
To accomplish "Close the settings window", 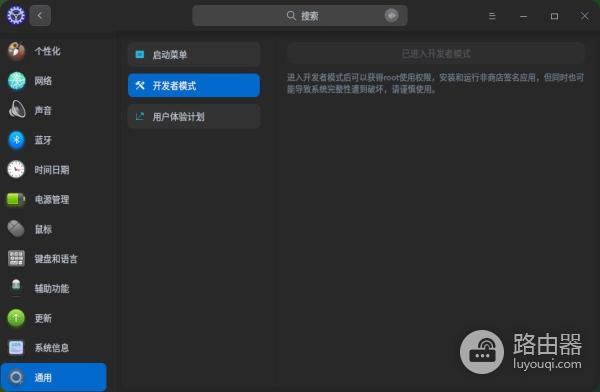I will tap(584, 16).
